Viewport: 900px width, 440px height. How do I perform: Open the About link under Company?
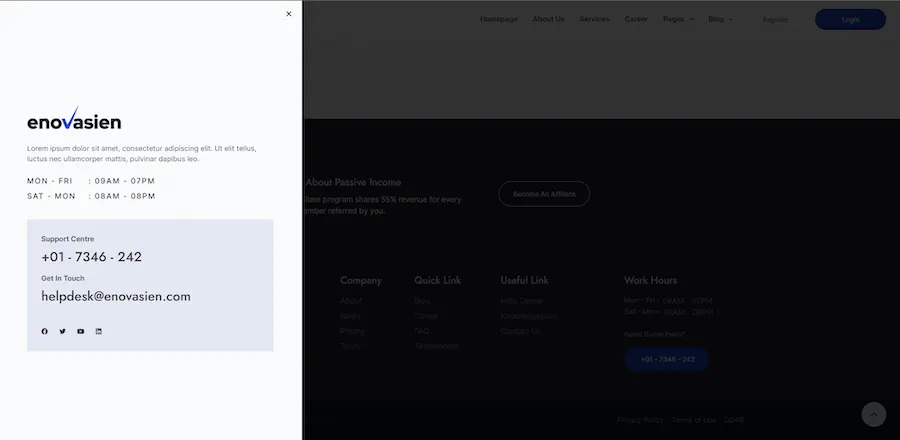tap(351, 301)
